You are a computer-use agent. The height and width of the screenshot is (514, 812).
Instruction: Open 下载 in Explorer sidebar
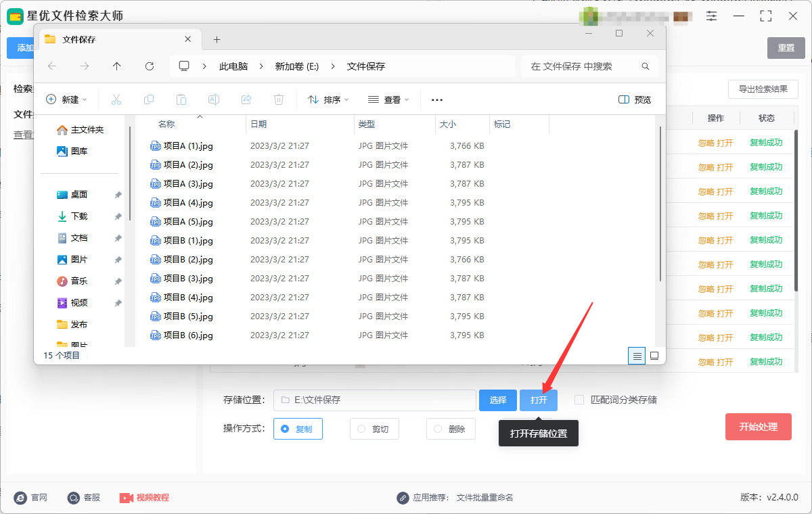click(79, 216)
